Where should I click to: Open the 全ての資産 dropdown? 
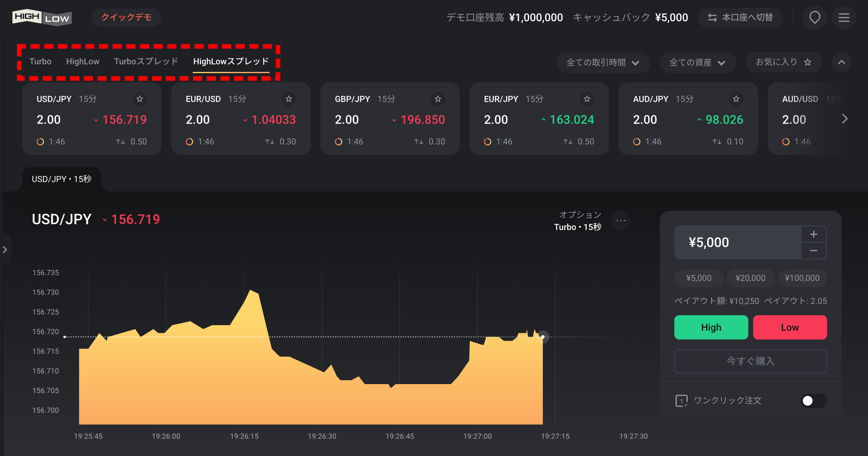coord(697,63)
